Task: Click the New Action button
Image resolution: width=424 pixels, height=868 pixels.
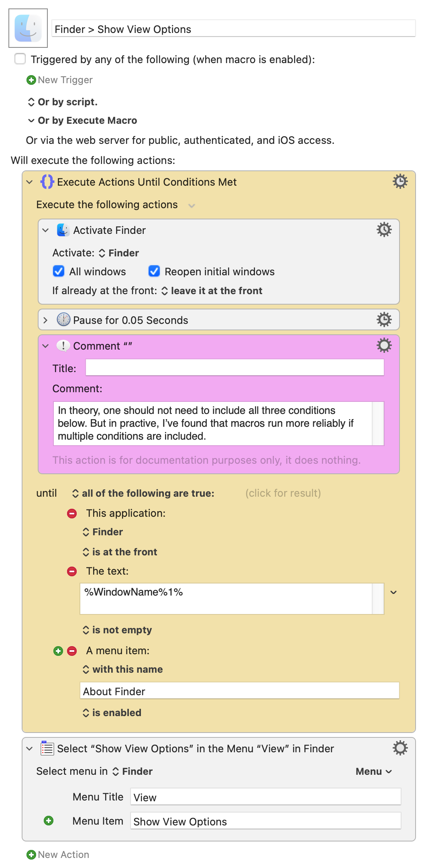Action: click(x=58, y=855)
